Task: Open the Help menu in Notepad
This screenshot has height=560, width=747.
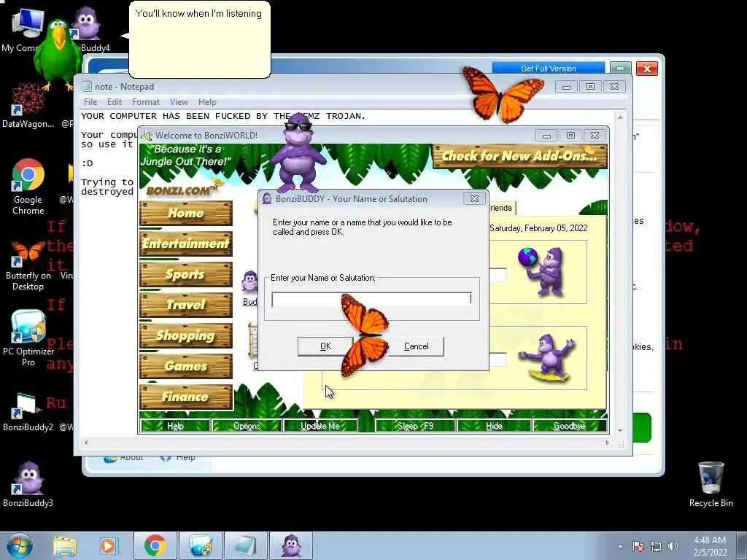Action: coord(207,102)
